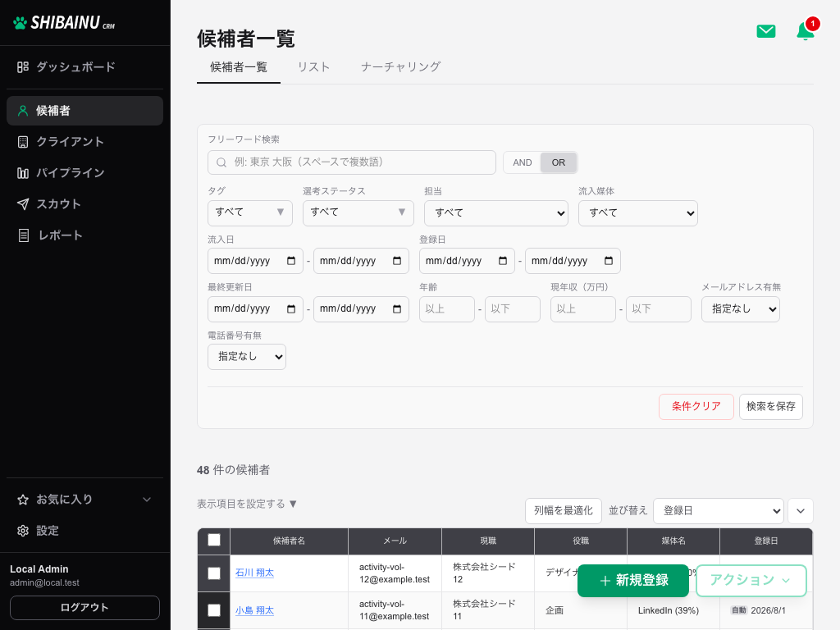Image resolution: width=840 pixels, height=630 pixels.
Task: Go to レポート in the sidebar
Action: point(84,235)
